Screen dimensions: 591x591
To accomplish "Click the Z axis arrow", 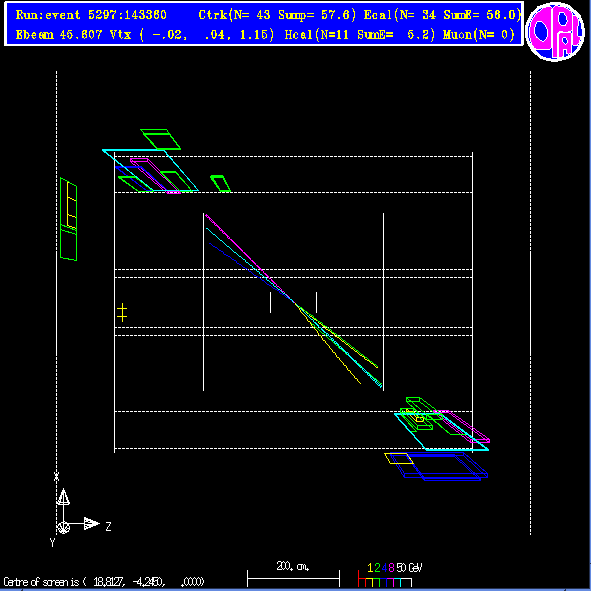I will pos(91,524).
